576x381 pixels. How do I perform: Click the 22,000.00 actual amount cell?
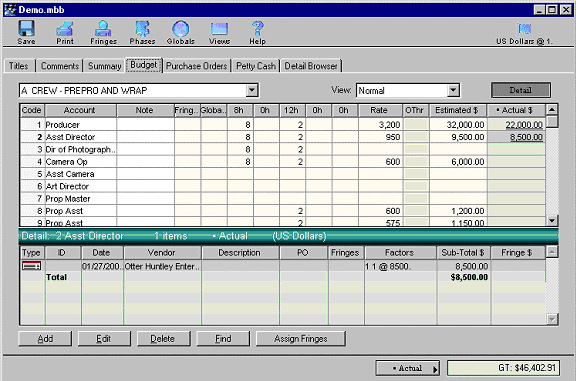(x=516, y=125)
